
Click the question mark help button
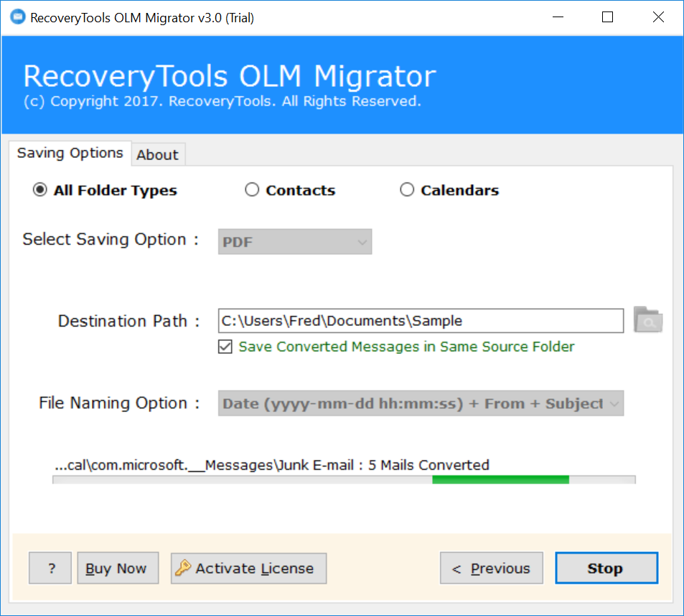pos(50,568)
